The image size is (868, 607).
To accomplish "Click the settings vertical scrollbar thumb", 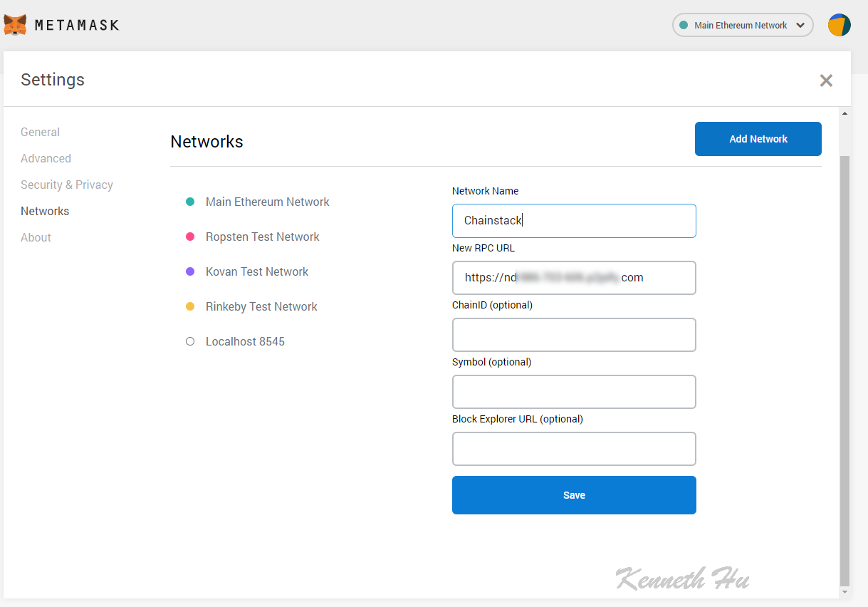I will pyautogui.click(x=845, y=370).
